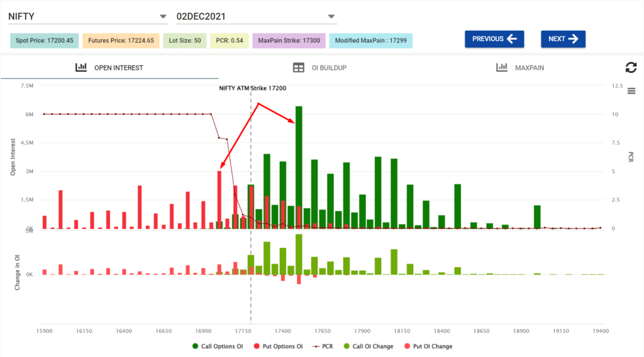The image size is (644, 357).
Task: Click the Lot Size 50 badge
Action: click(x=185, y=41)
